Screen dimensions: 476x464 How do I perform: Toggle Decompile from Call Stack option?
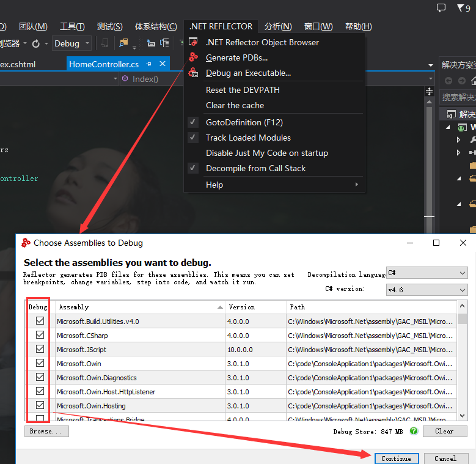274,168
